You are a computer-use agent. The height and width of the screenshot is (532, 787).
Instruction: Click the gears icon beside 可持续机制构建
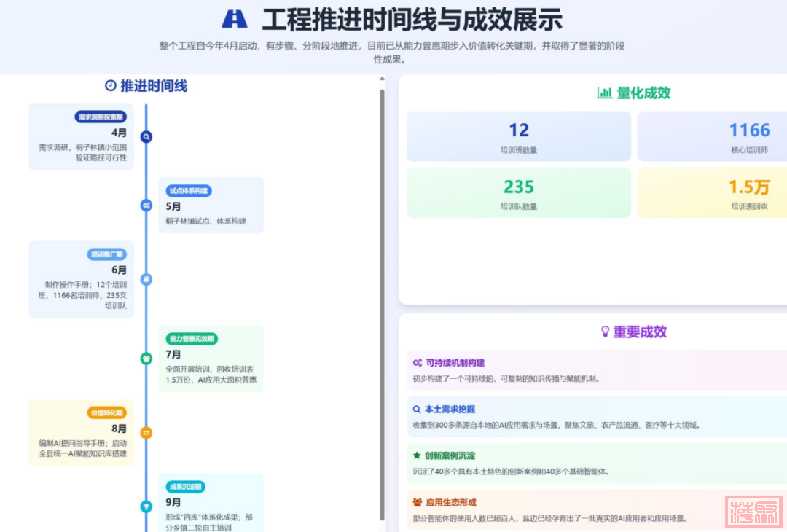click(x=418, y=363)
